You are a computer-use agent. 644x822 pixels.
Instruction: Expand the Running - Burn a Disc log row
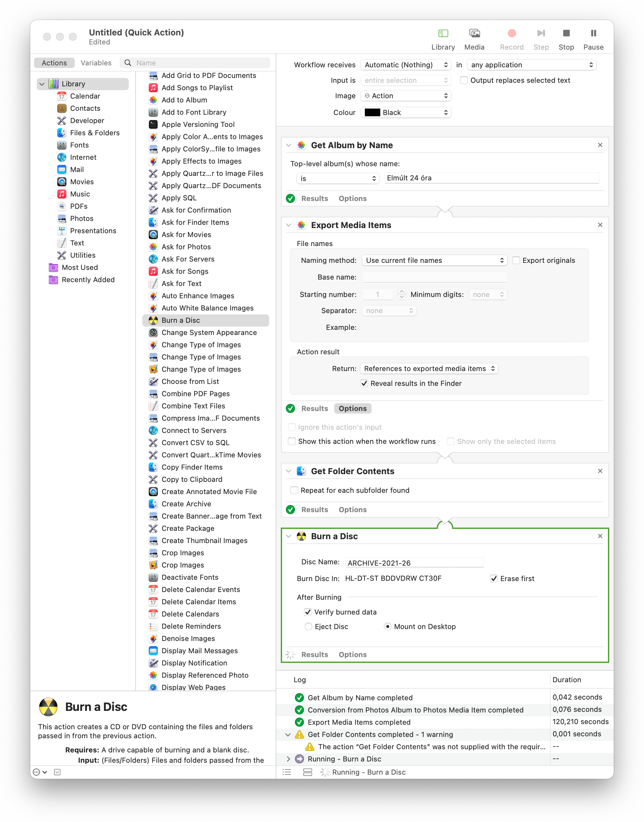(x=288, y=759)
